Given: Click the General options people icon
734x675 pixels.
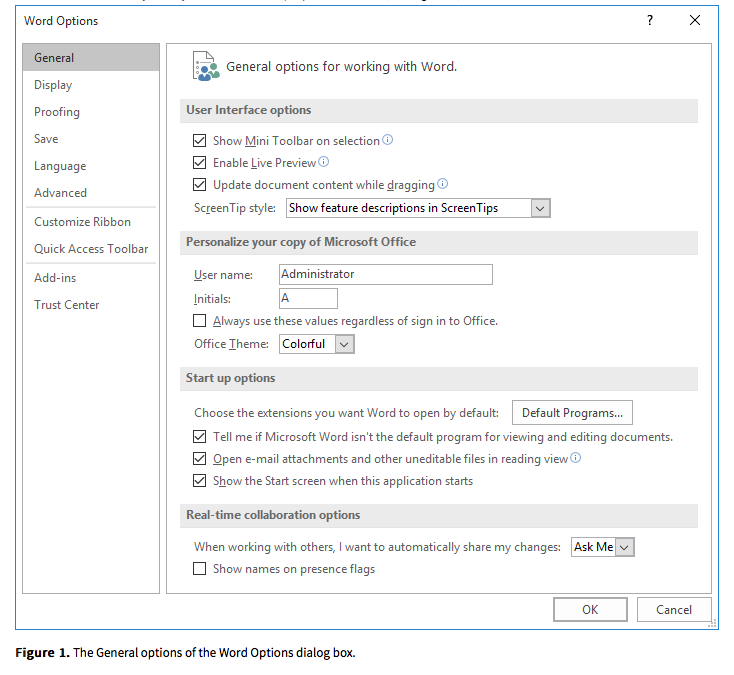Looking at the screenshot, I should pyautogui.click(x=206, y=66).
